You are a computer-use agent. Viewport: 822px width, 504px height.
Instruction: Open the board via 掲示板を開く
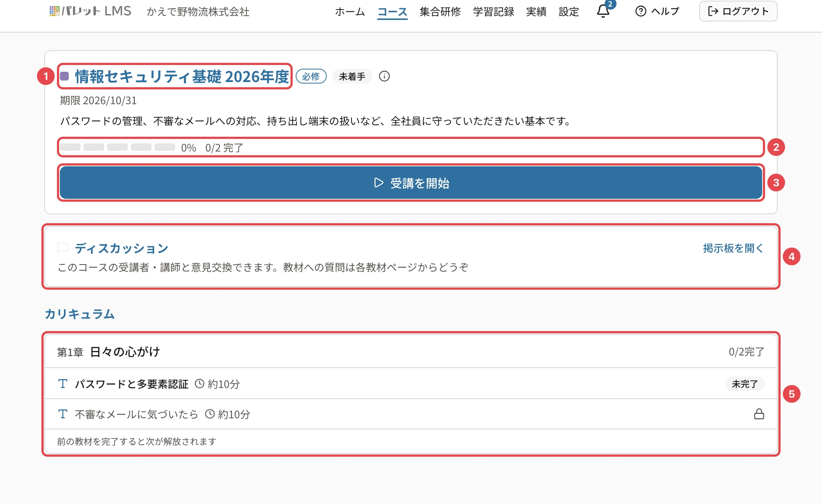coord(733,248)
